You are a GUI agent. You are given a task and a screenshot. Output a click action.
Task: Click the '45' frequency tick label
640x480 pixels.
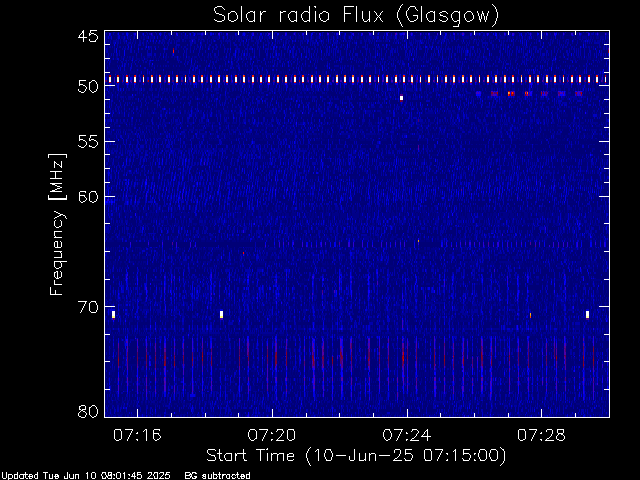pyautogui.click(x=88, y=36)
